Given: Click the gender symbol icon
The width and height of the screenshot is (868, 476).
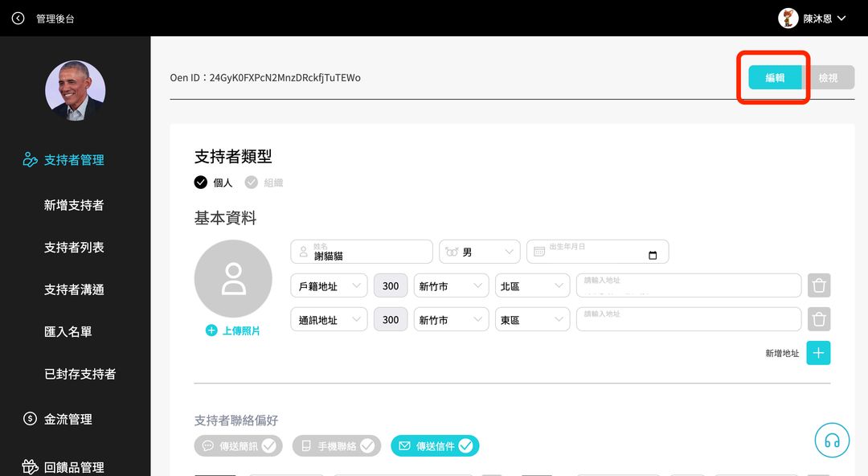Looking at the screenshot, I should (x=452, y=252).
